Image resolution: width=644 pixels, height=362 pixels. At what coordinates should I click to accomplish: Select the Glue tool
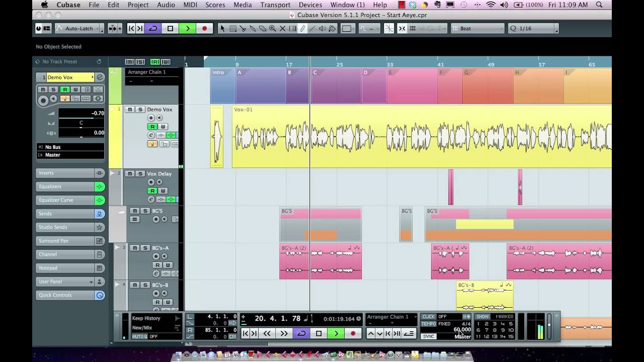(x=253, y=29)
